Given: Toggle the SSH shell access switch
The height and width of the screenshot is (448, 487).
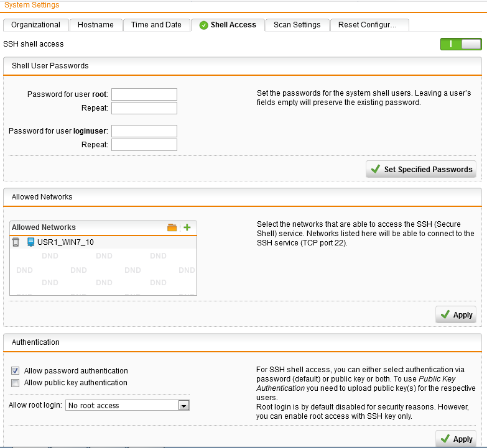Looking at the screenshot, I should (x=460, y=44).
